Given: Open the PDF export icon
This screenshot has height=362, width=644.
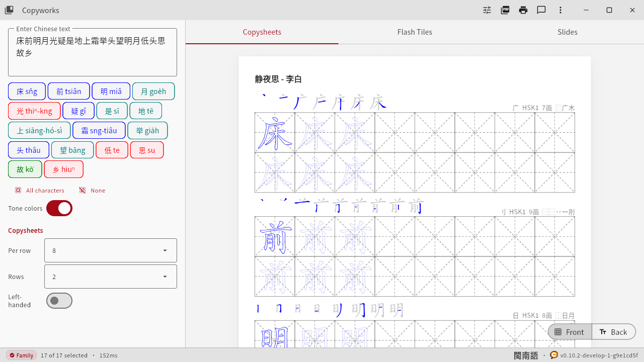Looking at the screenshot, I should coord(505,10).
